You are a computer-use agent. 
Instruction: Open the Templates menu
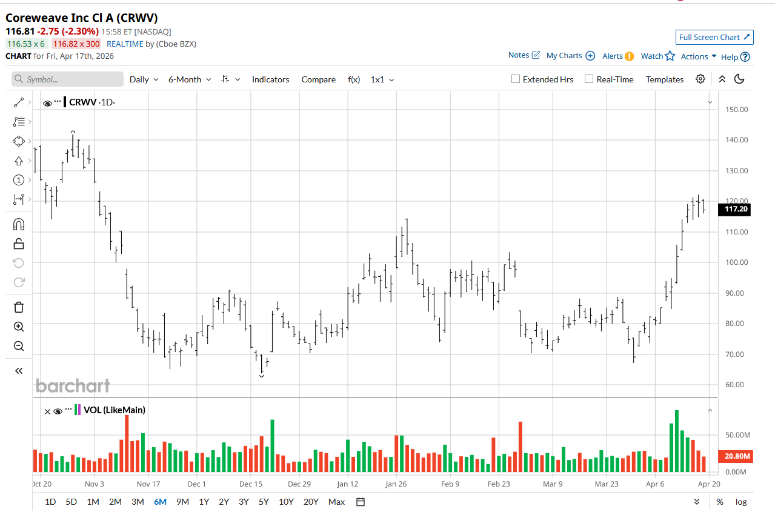[665, 79]
